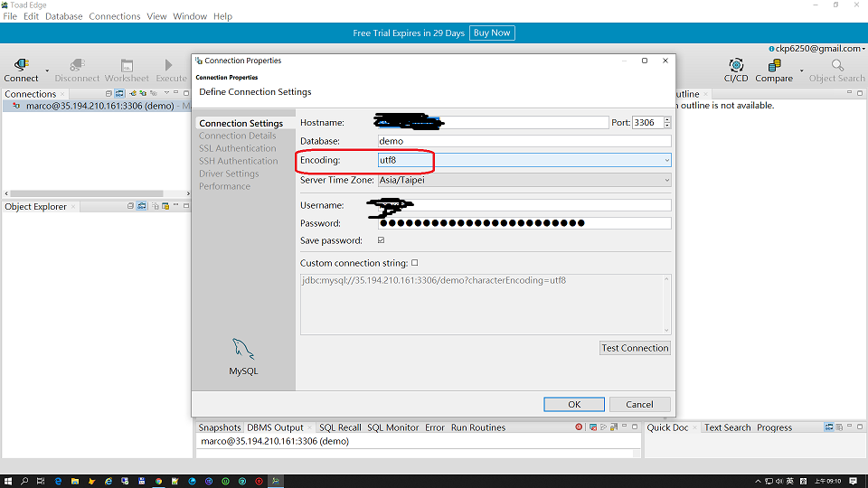Select Connection Details in dialog sidebar
Image resolution: width=868 pixels, height=488 pixels.
pos(238,136)
